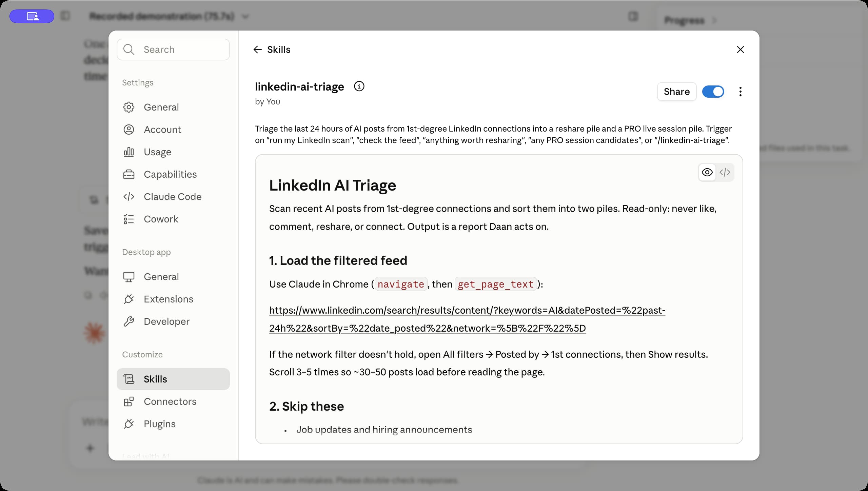The image size is (868, 491).
Task: Open Extensions settings
Action: 173,299
